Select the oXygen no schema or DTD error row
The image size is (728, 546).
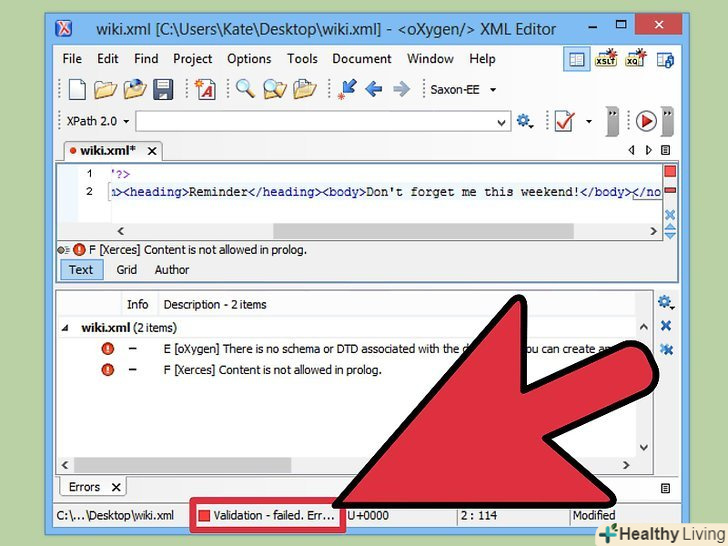[x=346, y=349]
